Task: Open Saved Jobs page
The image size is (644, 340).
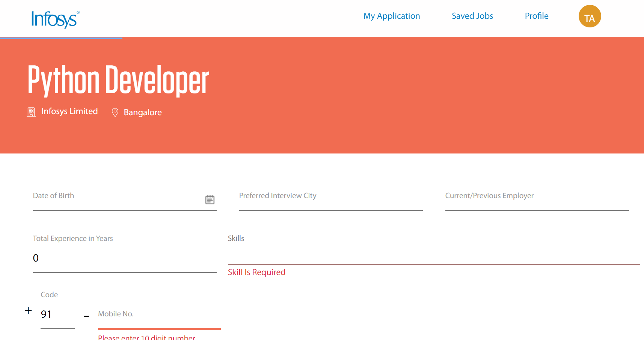Action: point(472,16)
